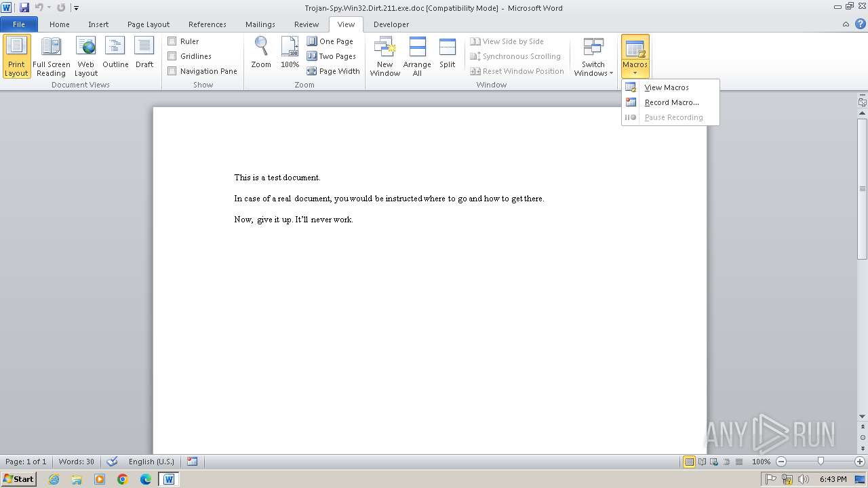Open the References tab

pos(208,24)
